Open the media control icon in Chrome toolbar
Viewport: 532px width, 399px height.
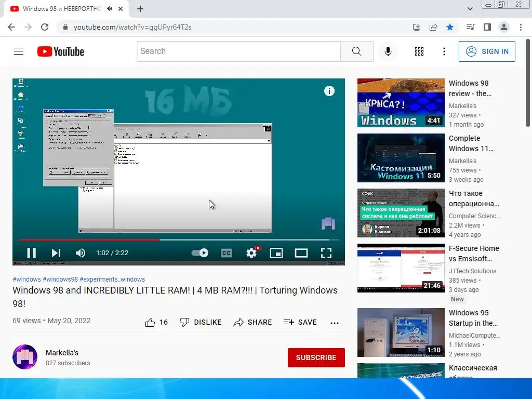[470, 27]
